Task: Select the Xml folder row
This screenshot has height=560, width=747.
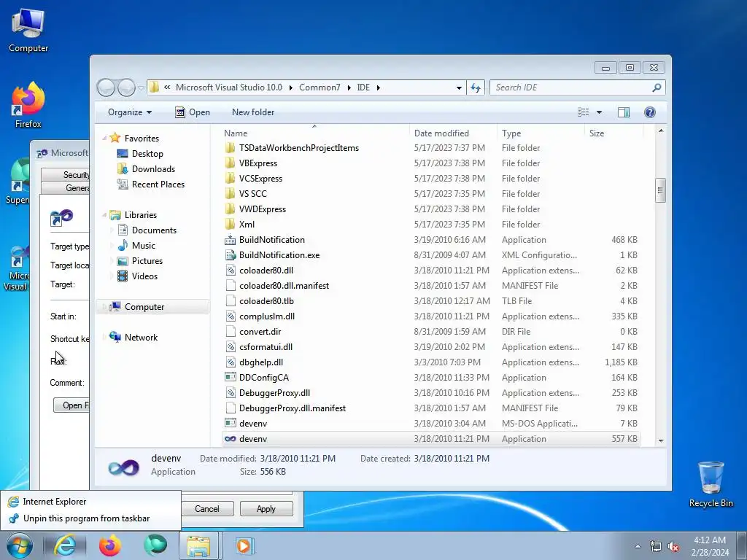Action: tap(430, 225)
